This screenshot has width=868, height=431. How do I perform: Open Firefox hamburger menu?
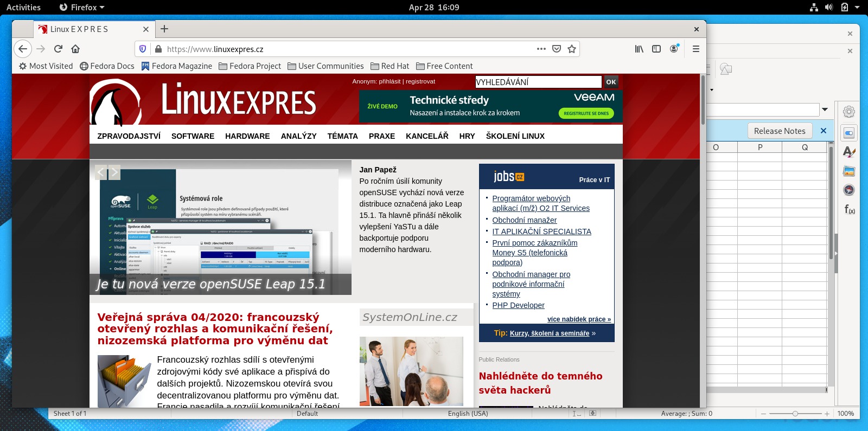[696, 49]
